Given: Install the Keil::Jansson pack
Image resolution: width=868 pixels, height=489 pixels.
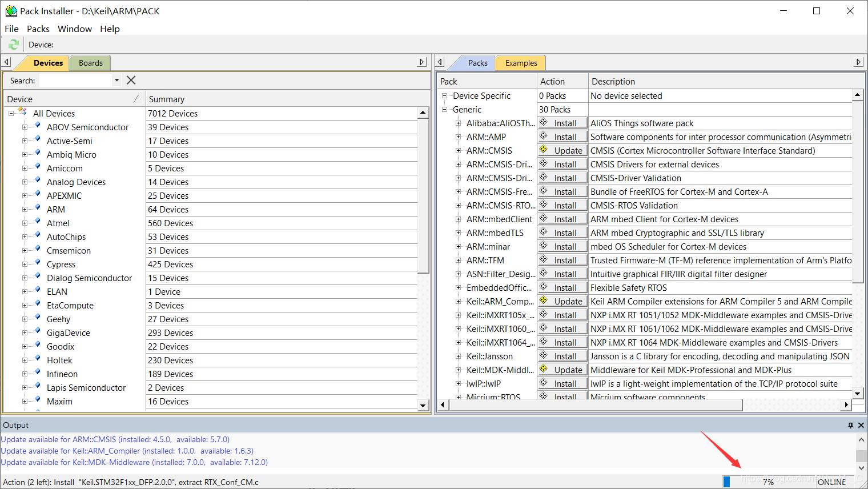Looking at the screenshot, I should [562, 356].
